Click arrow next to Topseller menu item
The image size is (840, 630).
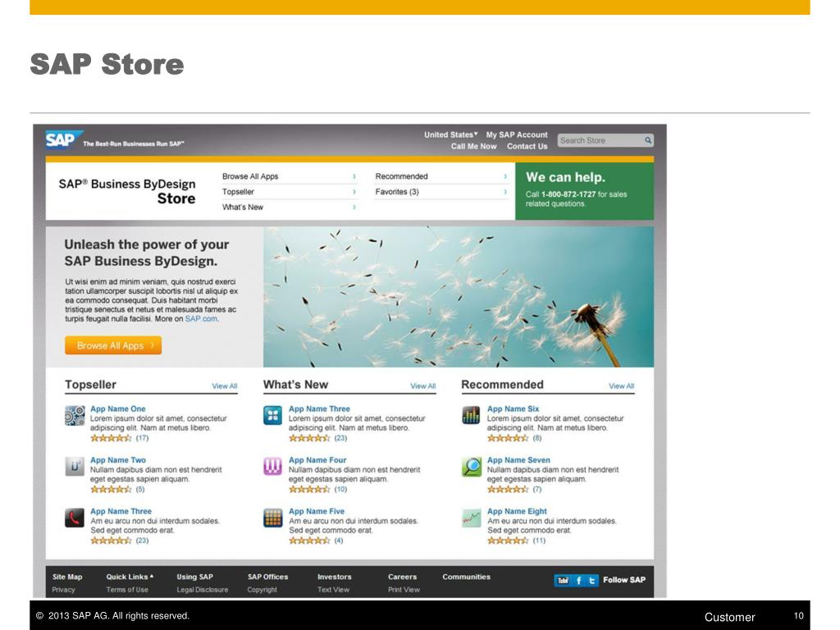(354, 192)
